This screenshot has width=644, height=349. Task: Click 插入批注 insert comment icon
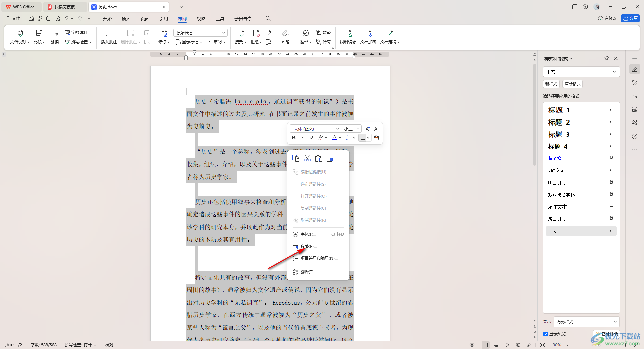pos(109,33)
